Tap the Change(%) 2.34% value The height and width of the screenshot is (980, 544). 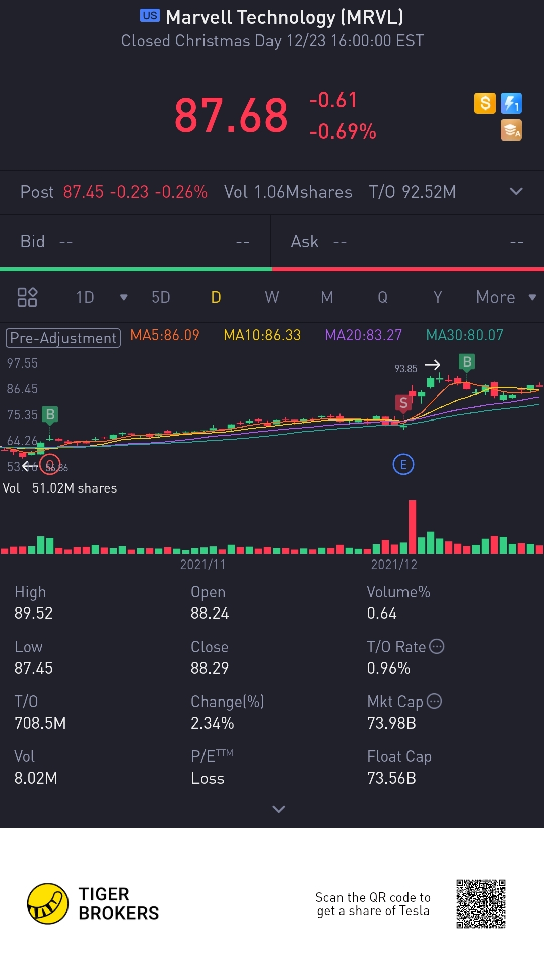tap(212, 723)
